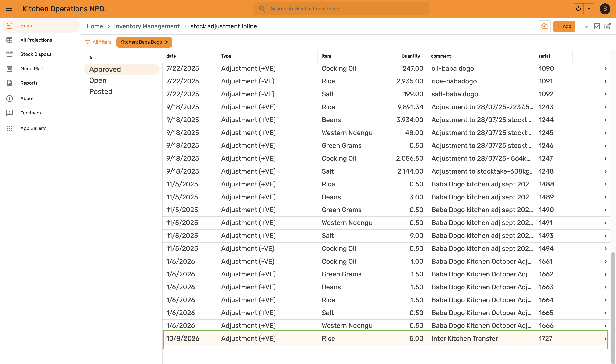Select the Approved status group
The height and width of the screenshot is (364, 616).
pyautogui.click(x=122, y=69)
